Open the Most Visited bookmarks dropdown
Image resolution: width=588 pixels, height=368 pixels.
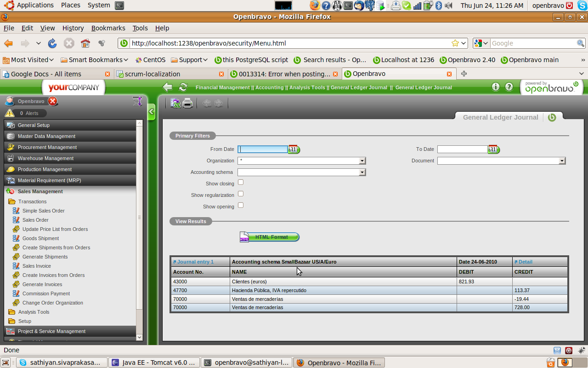coord(28,60)
